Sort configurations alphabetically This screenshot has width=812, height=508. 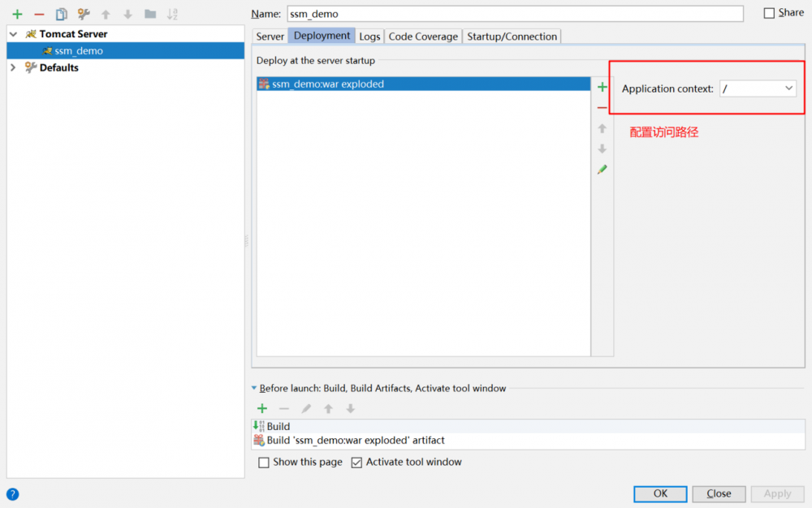[x=172, y=15]
